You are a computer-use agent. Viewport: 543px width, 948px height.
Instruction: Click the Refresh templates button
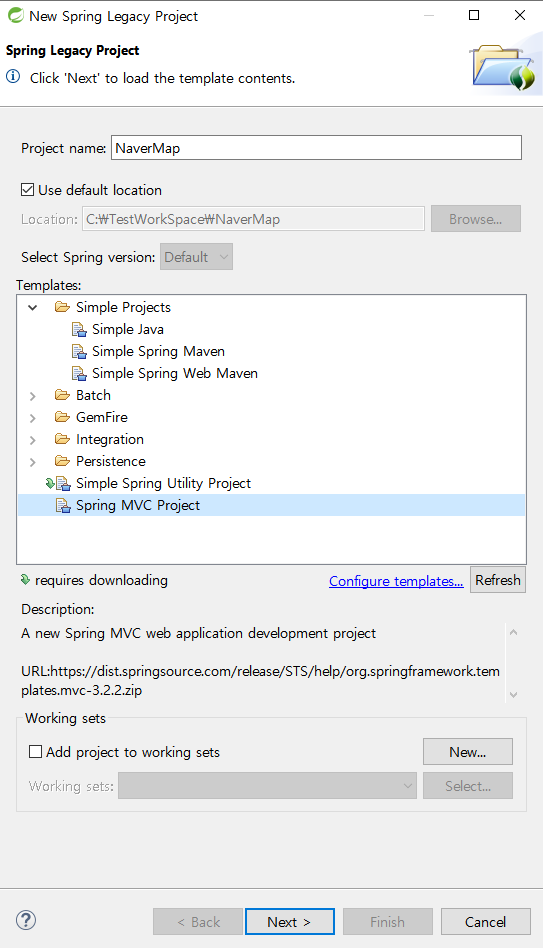(x=498, y=580)
